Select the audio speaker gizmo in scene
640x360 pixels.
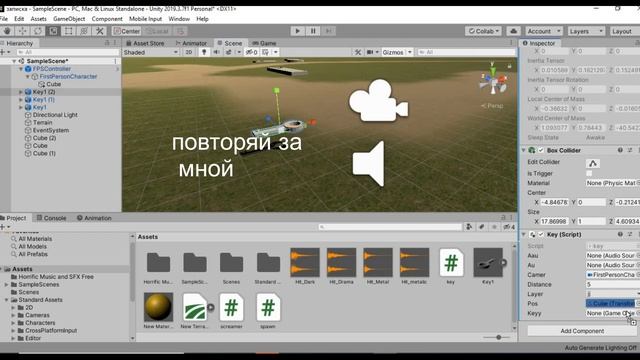369,164
